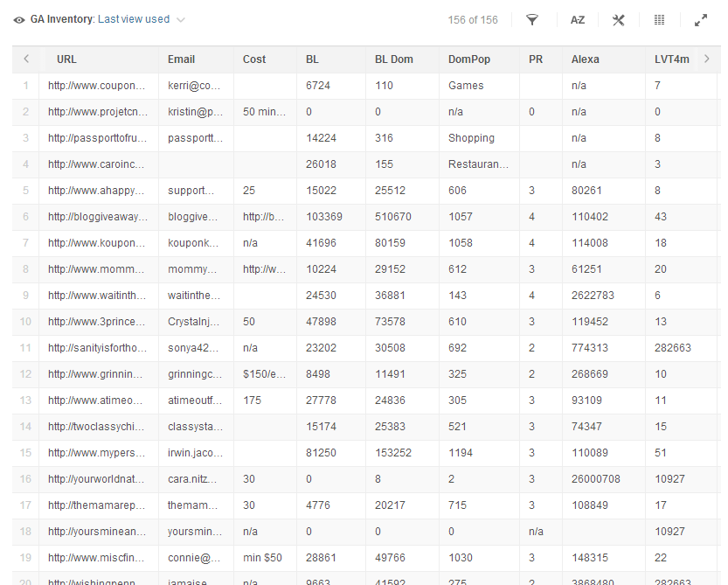Click URL http://bloggiveaway… cell

98,217
